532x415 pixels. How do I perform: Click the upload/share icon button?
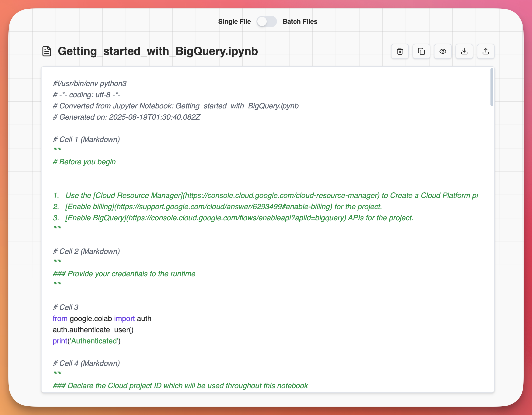click(486, 51)
